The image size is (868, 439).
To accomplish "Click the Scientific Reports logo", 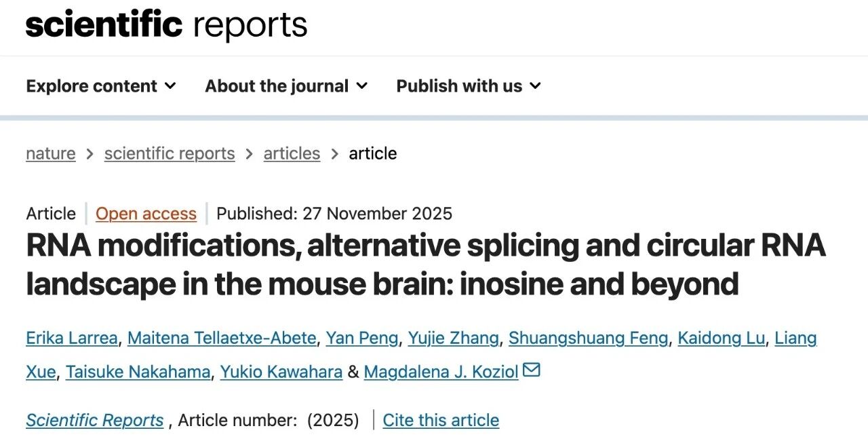I will point(166,26).
